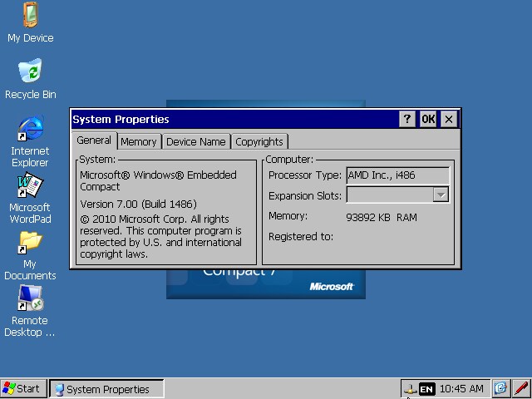Click the System Properties taskbar button
Viewport: 532px width, 399px height.
point(106,389)
